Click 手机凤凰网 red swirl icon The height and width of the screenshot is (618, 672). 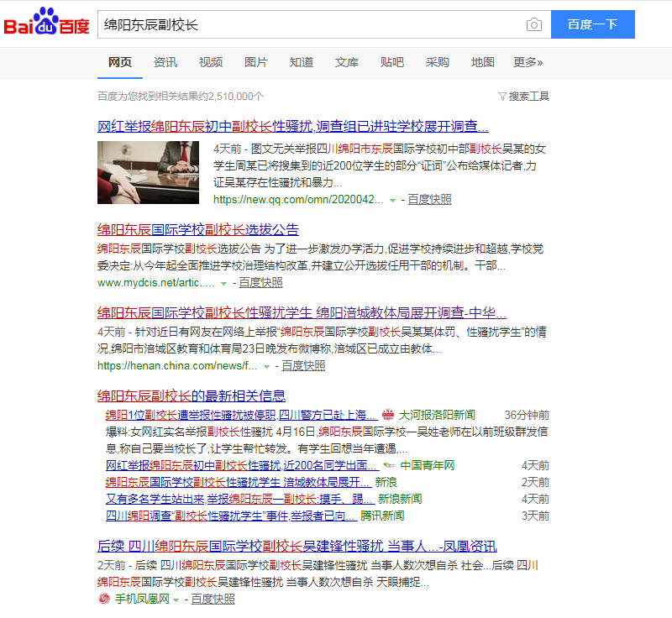[x=104, y=599]
